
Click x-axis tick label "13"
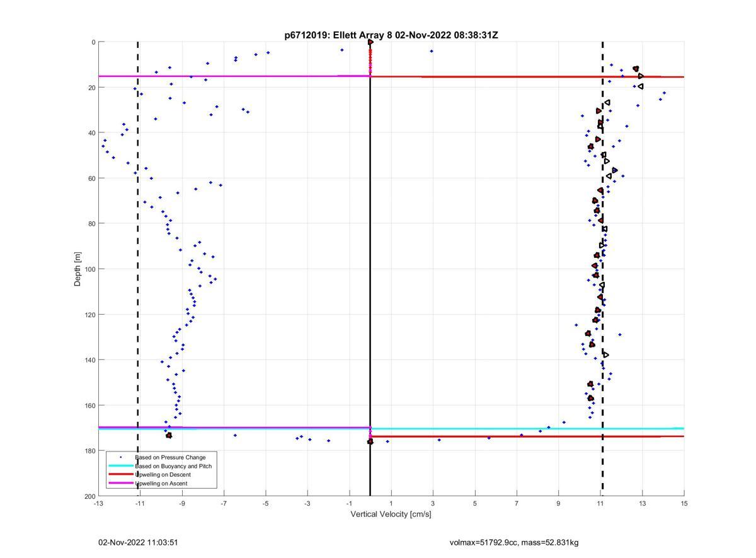tap(642, 503)
